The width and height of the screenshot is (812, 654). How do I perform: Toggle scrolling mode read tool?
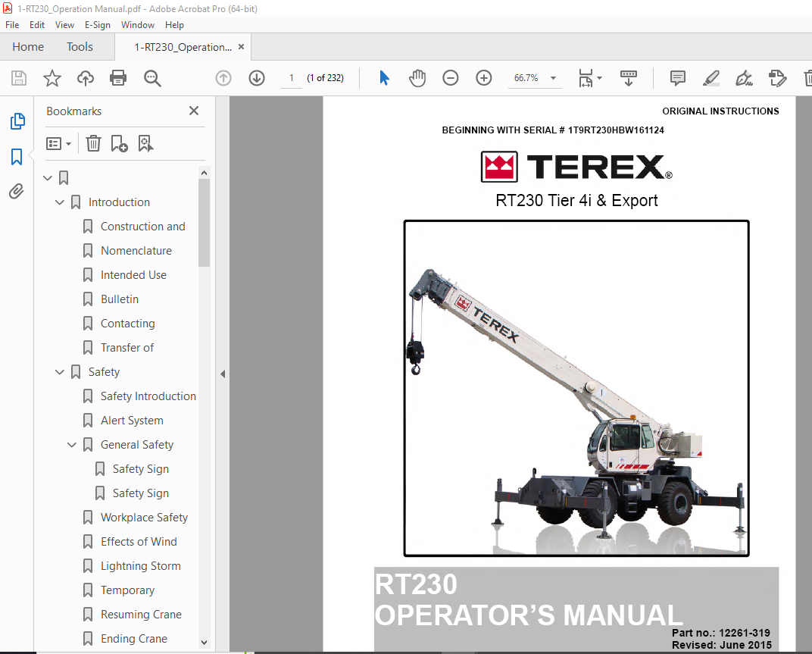point(629,78)
